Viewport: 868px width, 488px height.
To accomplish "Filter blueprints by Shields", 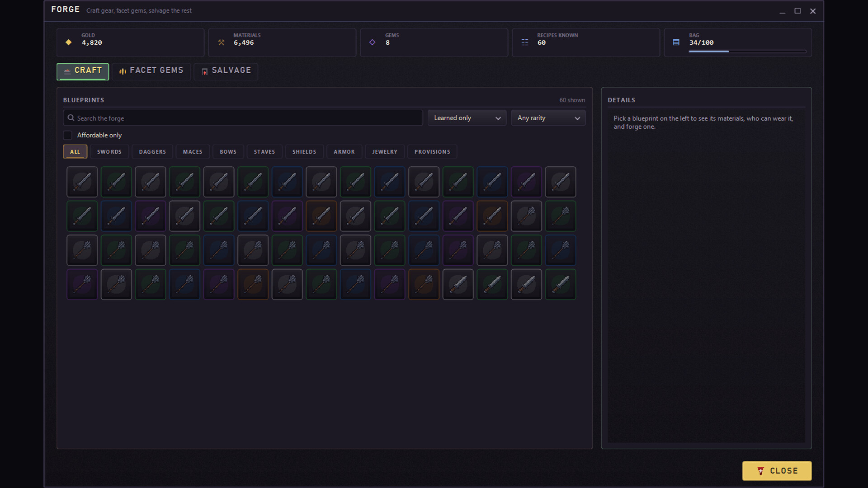I will (304, 152).
